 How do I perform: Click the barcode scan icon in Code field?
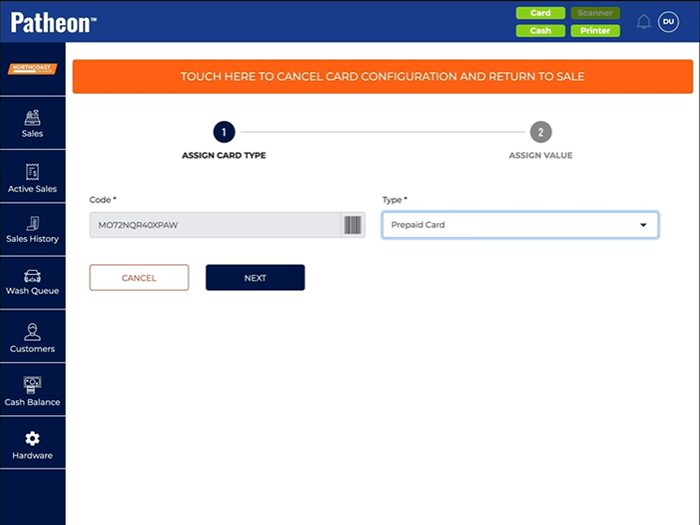(353, 225)
